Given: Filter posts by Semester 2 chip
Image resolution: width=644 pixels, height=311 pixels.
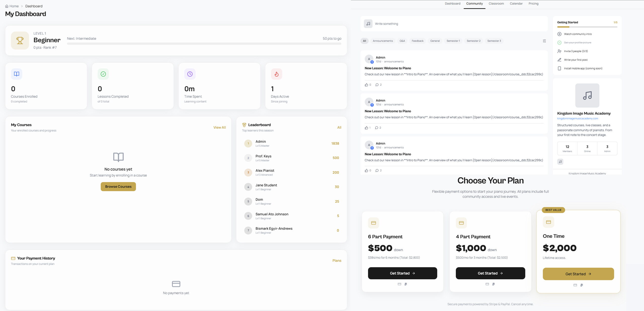Looking at the screenshot, I should [x=473, y=41].
